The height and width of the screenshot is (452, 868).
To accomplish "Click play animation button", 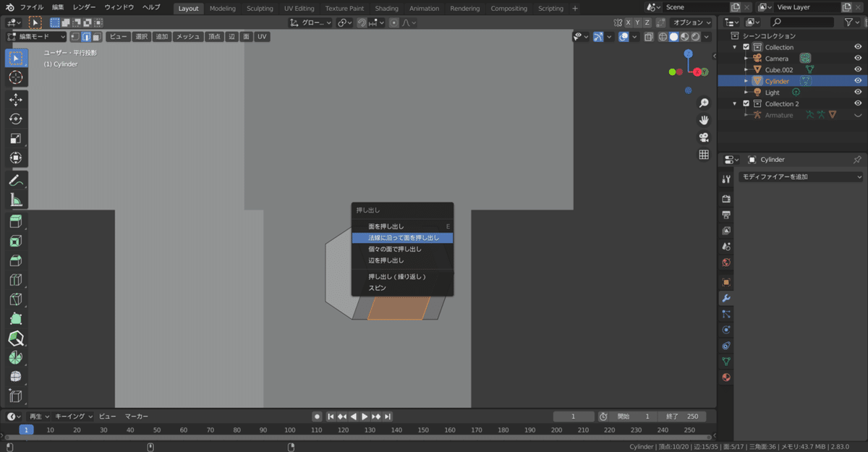I will (365, 417).
